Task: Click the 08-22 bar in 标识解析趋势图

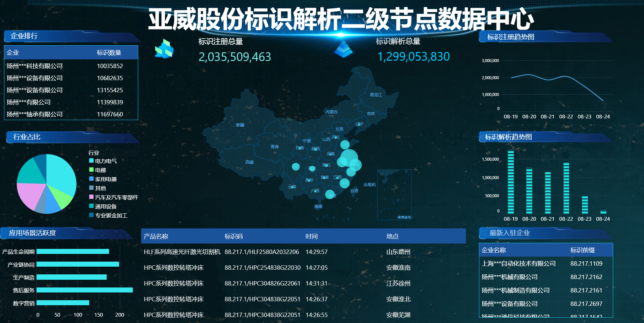Action: point(566,188)
